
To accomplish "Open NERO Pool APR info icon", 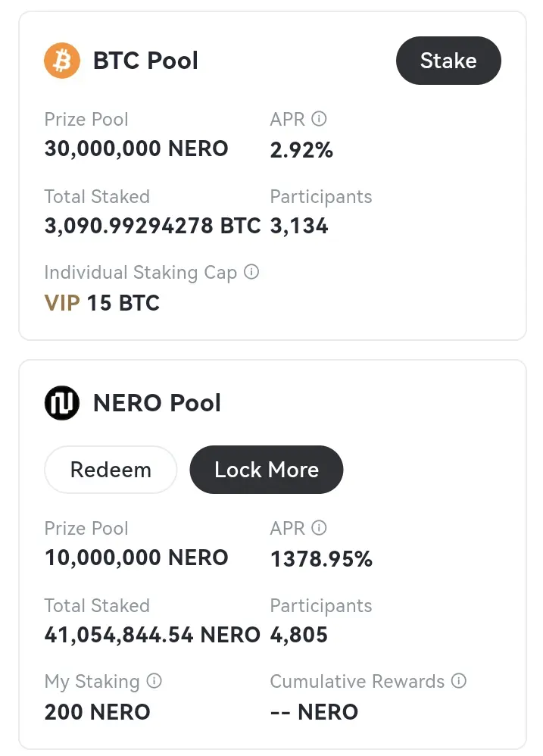I will point(319,527).
